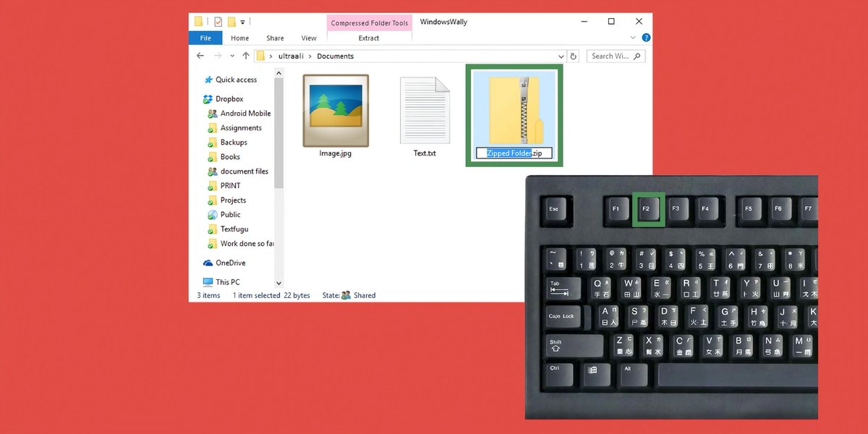Click '1 item selected 22 bytes' status
Image resolution: width=868 pixels, height=434 pixels.
(271, 295)
